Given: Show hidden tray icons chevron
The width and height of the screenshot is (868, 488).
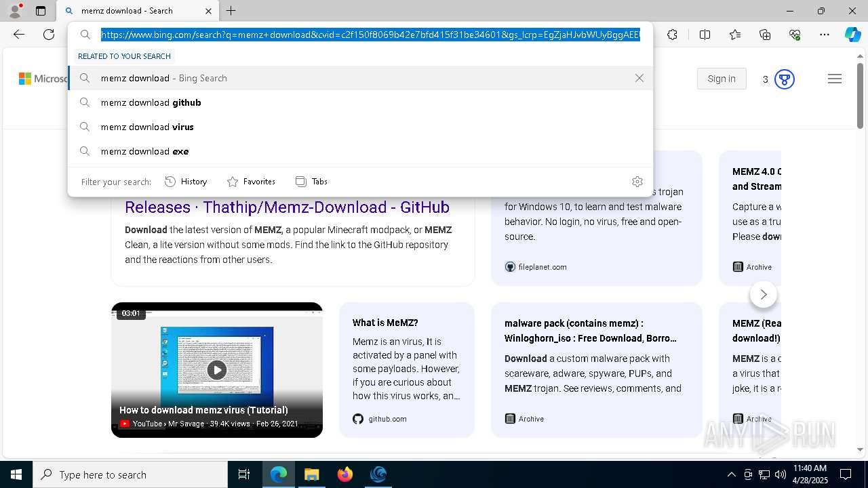Looking at the screenshot, I should 731,474.
